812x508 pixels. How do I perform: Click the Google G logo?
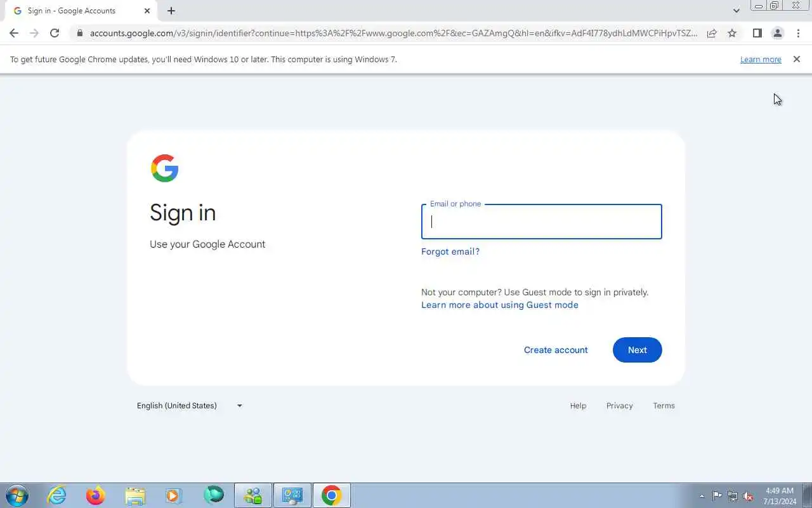pyautogui.click(x=164, y=168)
